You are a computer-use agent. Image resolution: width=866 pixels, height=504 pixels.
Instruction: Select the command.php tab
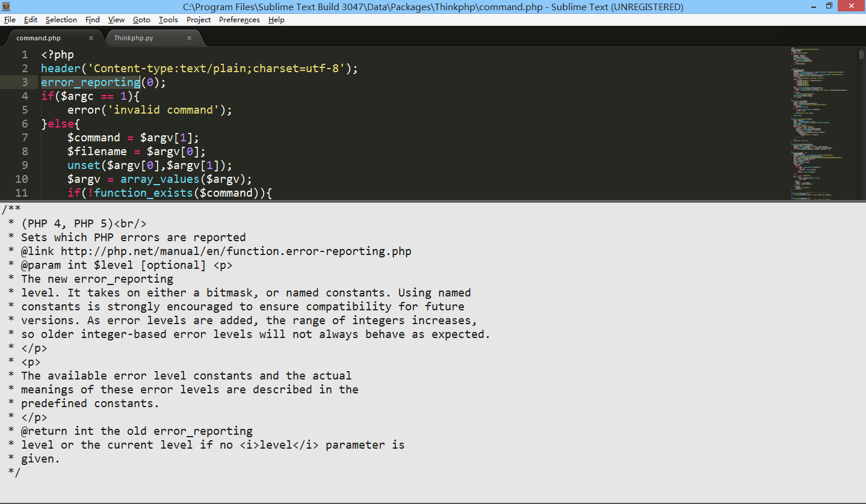tap(39, 38)
